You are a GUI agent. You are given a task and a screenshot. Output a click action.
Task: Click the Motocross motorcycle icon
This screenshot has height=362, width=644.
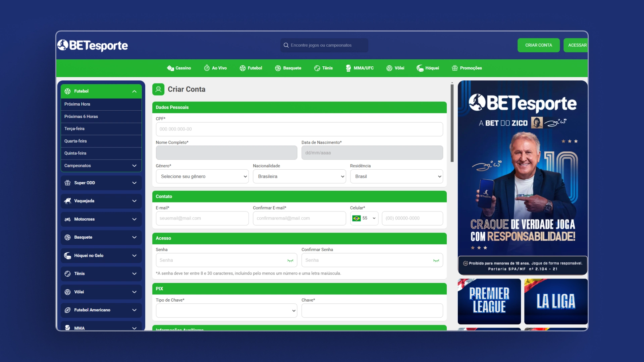tap(67, 219)
